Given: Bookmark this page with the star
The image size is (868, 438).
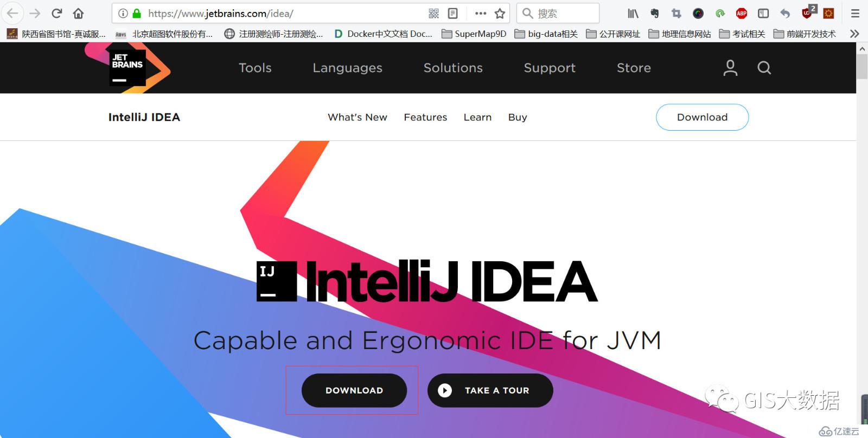Looking at the screenshot, I should [x=500, y=14].
